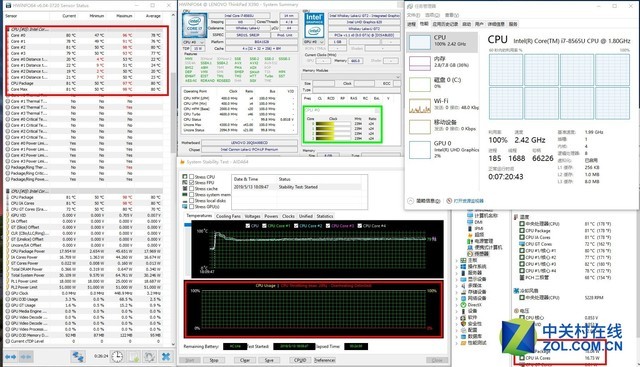
Task: Select the 移动设备 entry in Task Manager
Action: 442,127
